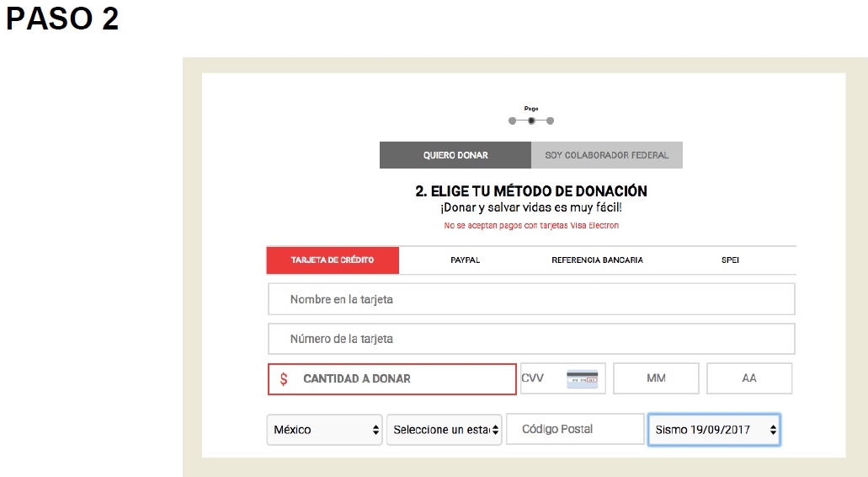Image resolution: width=868 pixels, height=477 pixels.
Task: Click the AA expiration year field
Action: click(x=749, y=378)
